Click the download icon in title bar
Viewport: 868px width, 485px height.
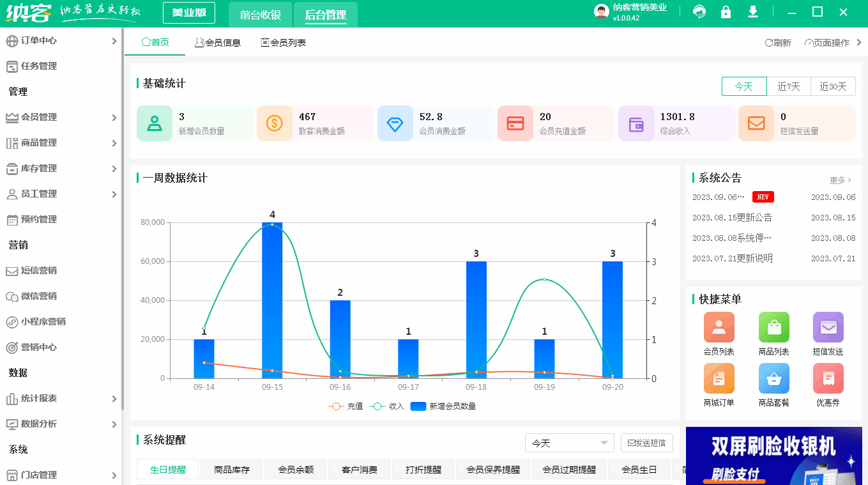click(x=753, y=12)
